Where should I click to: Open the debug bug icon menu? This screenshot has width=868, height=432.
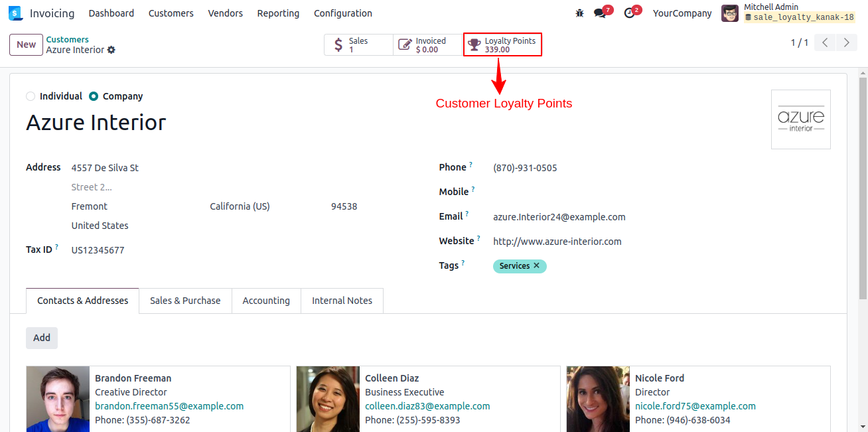click(x=580, y=13)
